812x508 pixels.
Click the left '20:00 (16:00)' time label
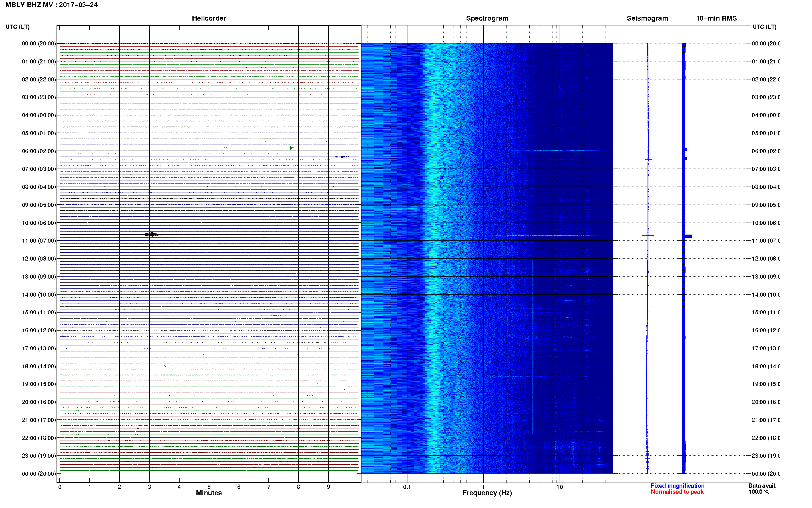[39, 402]
